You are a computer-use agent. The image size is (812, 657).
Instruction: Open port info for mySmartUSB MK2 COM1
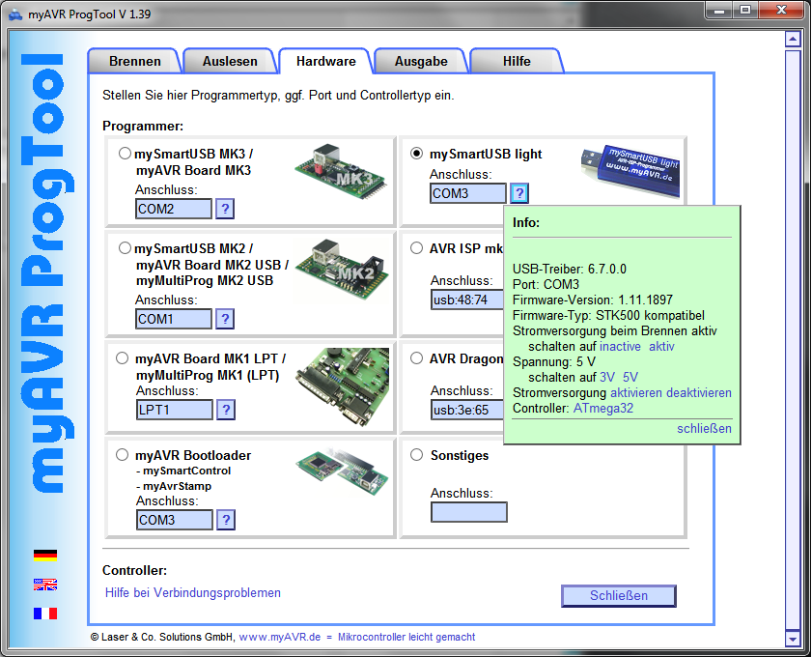coord(225,319)
